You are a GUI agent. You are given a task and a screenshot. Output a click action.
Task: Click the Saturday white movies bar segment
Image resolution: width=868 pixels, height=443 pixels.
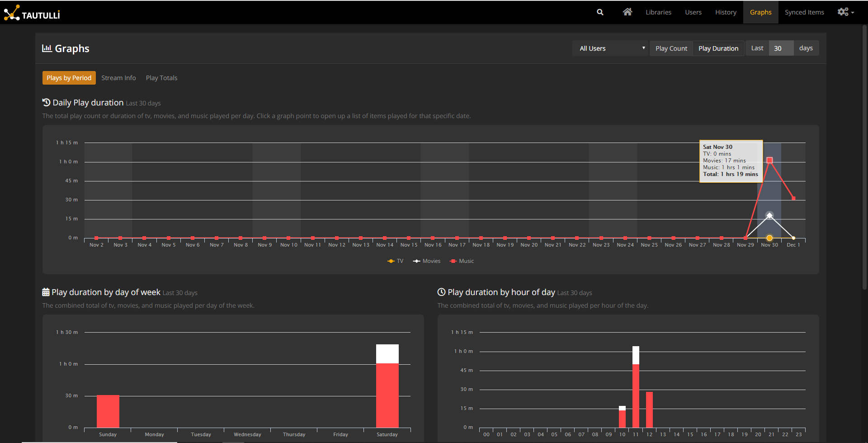(387, 354)
